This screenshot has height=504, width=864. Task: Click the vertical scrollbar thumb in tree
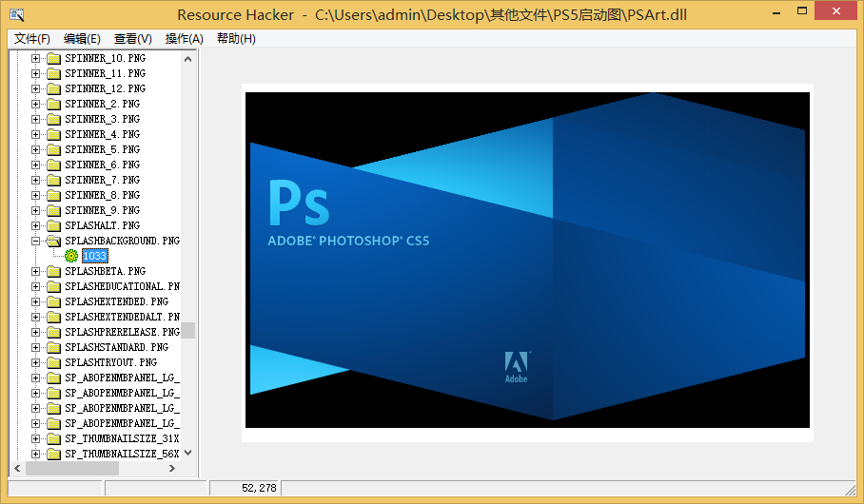(x=187, y=331)
